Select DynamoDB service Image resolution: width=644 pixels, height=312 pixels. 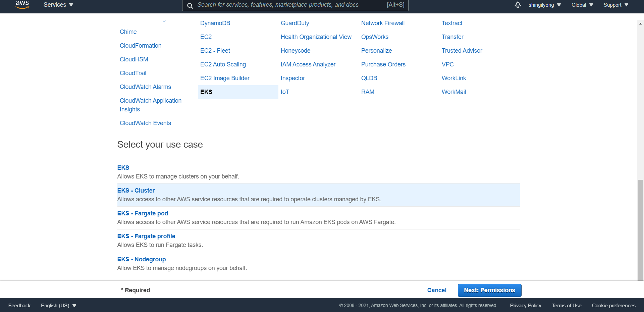(x=215, y=23)
